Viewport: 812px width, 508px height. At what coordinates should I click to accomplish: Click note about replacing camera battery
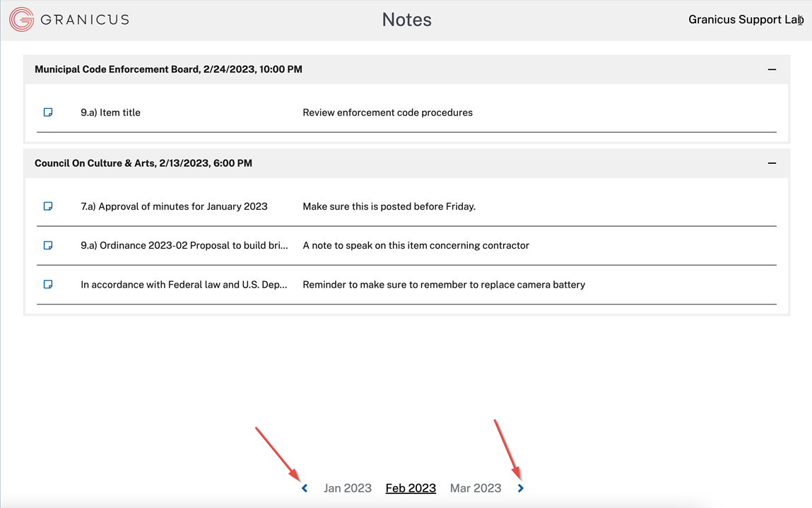click(444, 284)
